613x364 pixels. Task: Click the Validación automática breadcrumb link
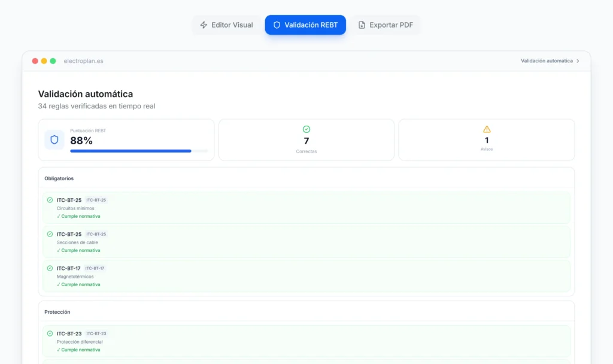point(547,61)
